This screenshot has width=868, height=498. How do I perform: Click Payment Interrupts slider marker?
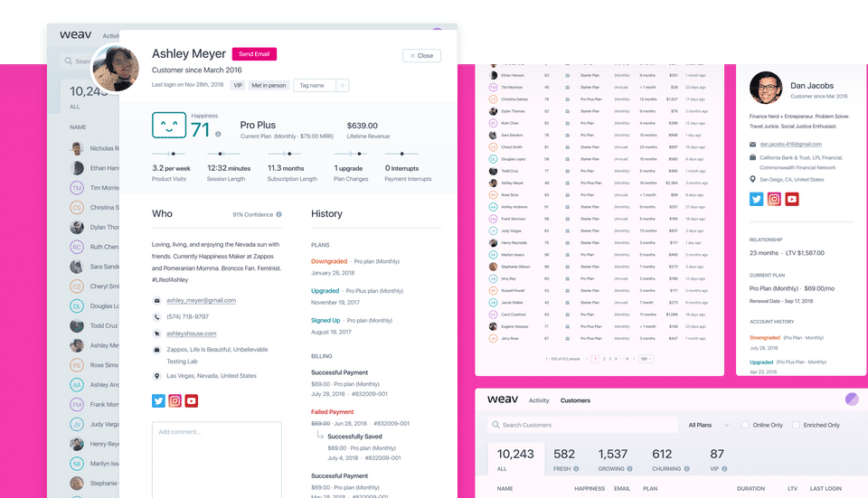[x=401, y=154]
